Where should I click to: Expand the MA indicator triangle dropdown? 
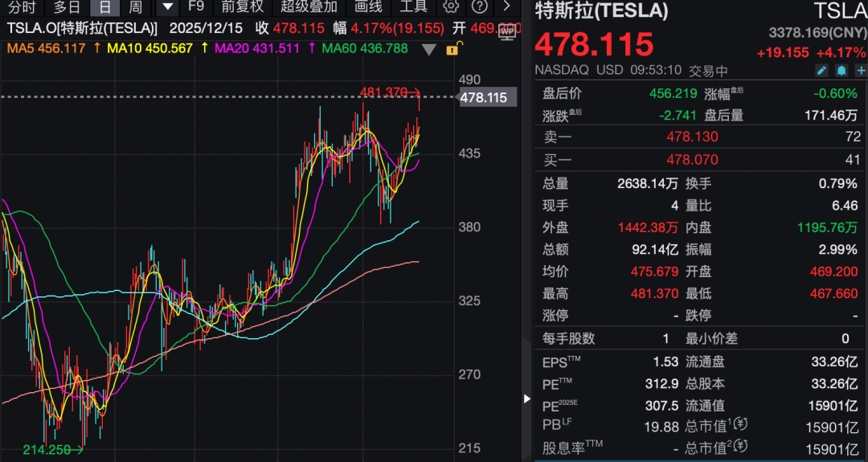pyautogui.click(x=430, y=49)
